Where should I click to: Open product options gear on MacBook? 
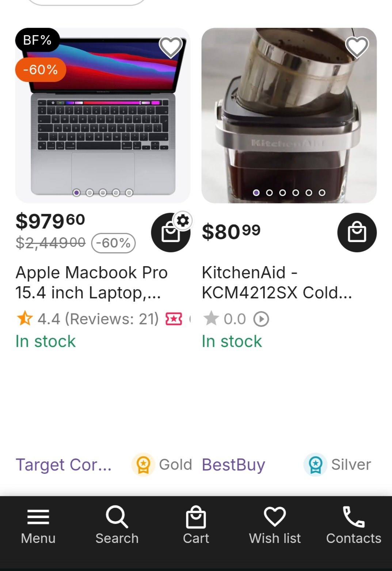[183, 220]
